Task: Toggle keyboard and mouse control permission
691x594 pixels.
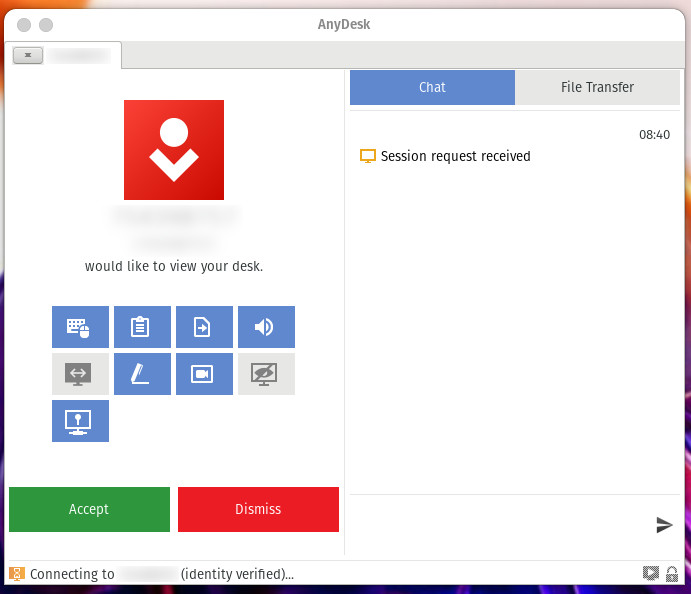Action: (x=80, y=327)
